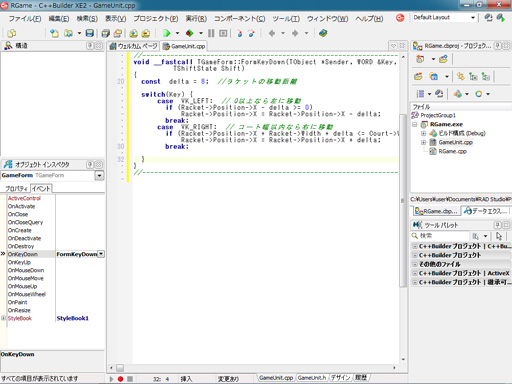Image resolution: width=512 pixels, height=384 pixels.
Task: Switch to データエクスプローラ tab
Action: pyautogui.click(x=485, y=211)
